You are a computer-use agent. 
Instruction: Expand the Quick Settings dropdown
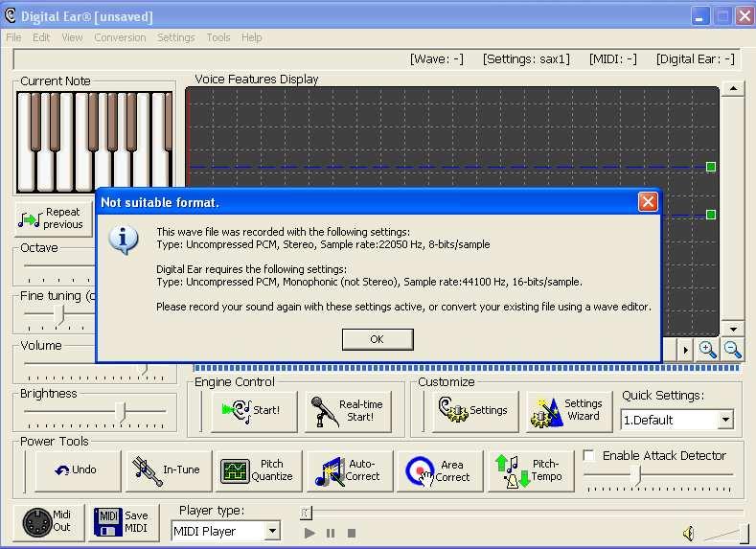pyautogui.click(x=725, y=420)
